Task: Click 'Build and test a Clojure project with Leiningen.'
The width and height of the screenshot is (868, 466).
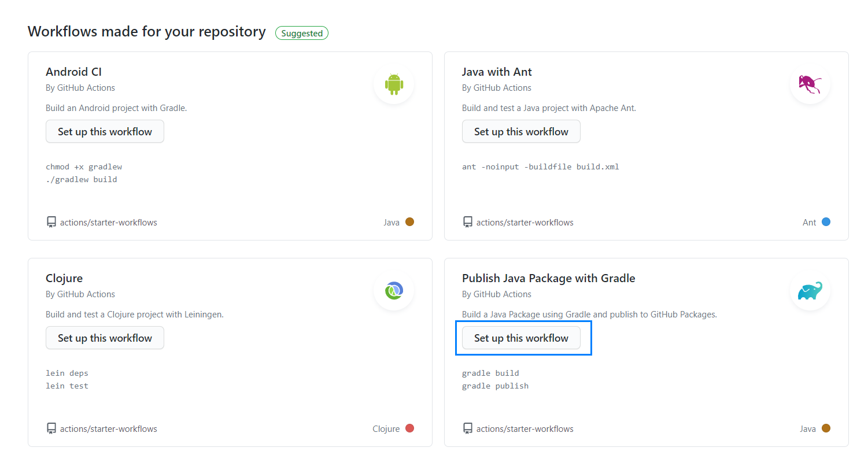Action: click(x=135, y=315)
